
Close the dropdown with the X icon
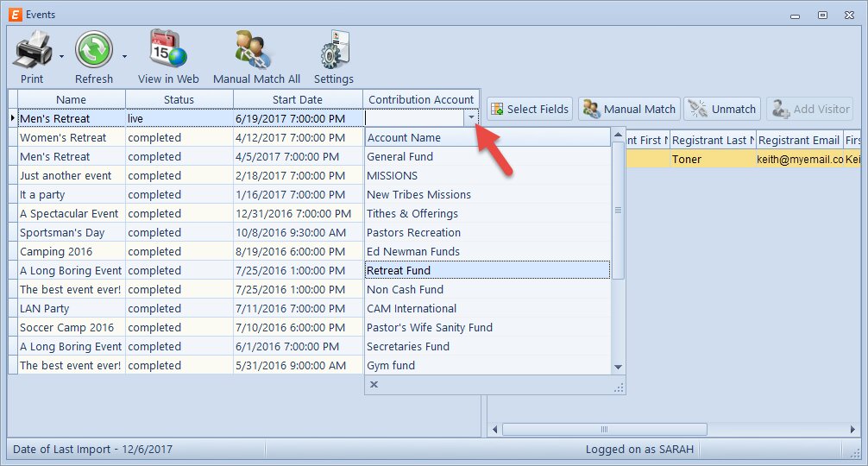[374, 385]
